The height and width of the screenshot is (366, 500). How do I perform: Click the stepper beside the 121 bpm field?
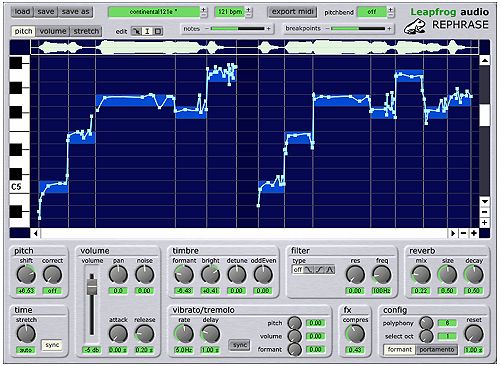click(x=248, y=12)
